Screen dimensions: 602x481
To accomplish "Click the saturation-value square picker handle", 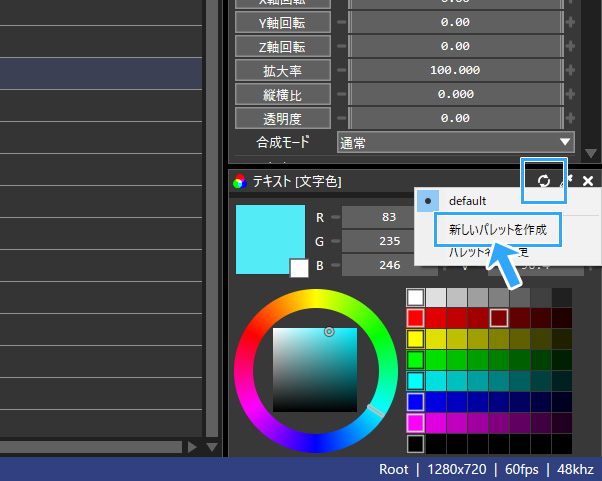I will pyautogui.click(x=329, y=332).
